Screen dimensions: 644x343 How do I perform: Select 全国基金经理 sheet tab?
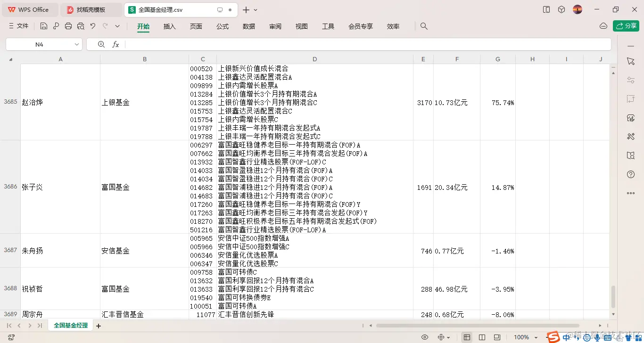[x=71, y=326]
